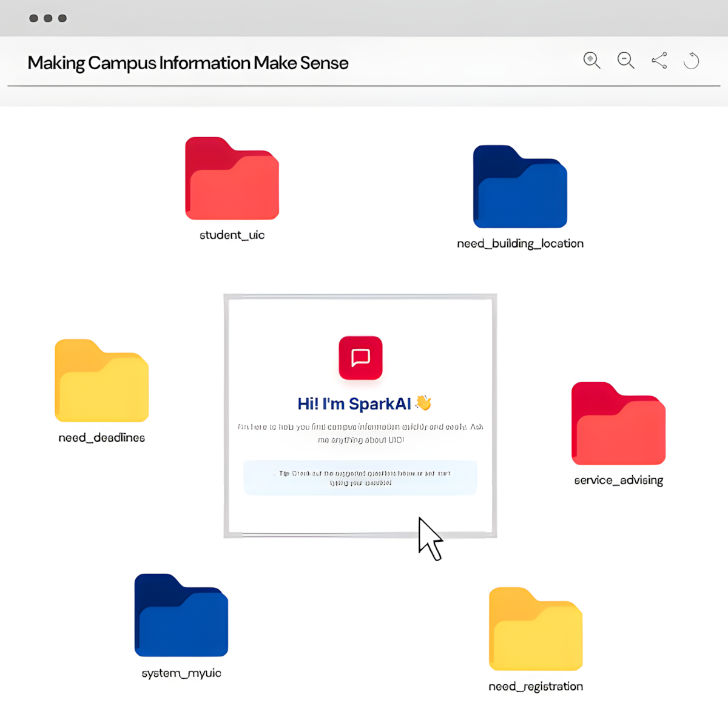Open the system_myuic blue folder
Viewport: 728px width, 728px height.
[181, 615]
